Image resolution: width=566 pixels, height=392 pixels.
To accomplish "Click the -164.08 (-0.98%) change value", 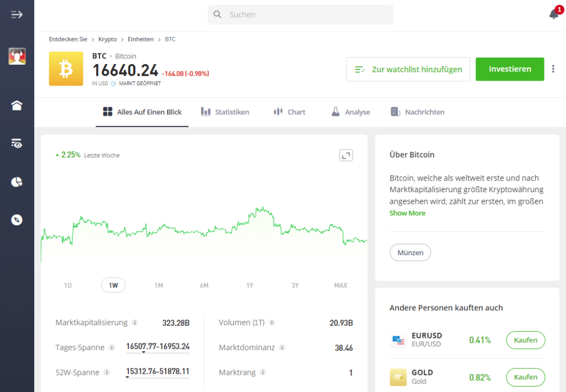I will point(186,73).
